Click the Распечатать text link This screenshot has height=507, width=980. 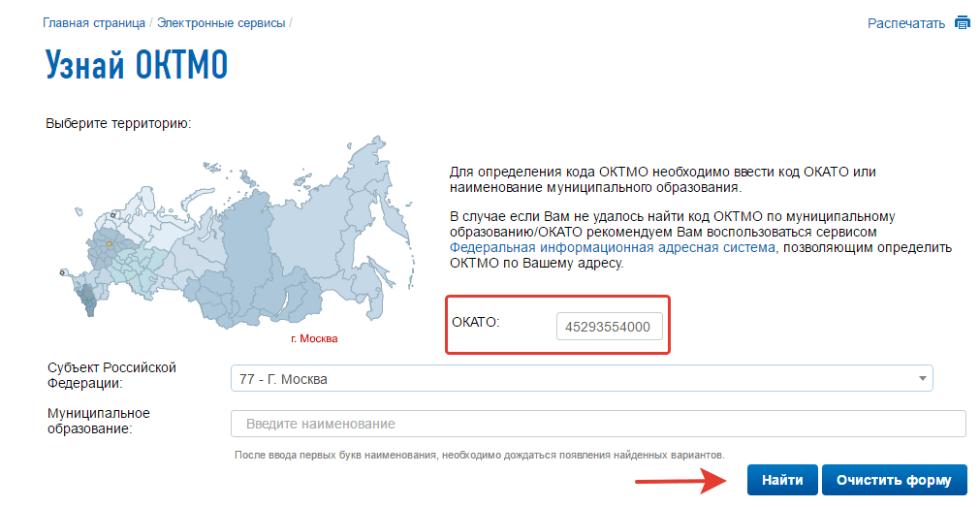point(905,23)
